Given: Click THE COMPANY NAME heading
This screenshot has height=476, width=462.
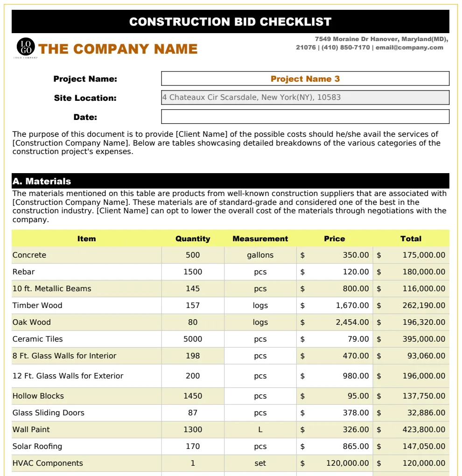Looking at the screenshot, I should click(118, 49).
